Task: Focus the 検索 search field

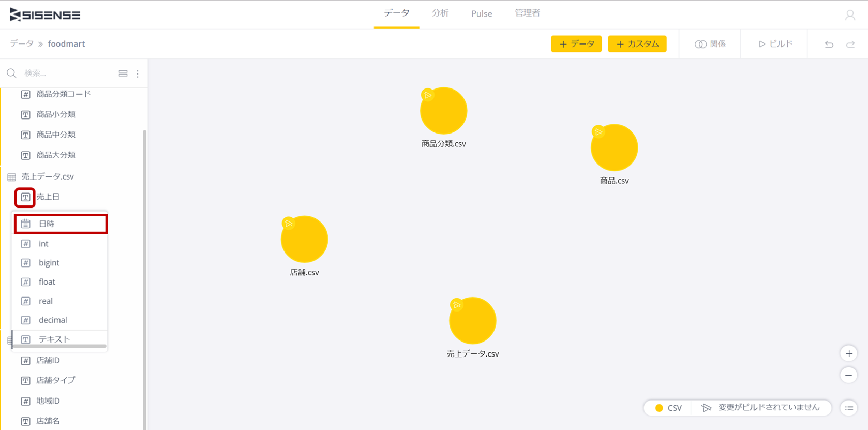Action: point(67,73)
